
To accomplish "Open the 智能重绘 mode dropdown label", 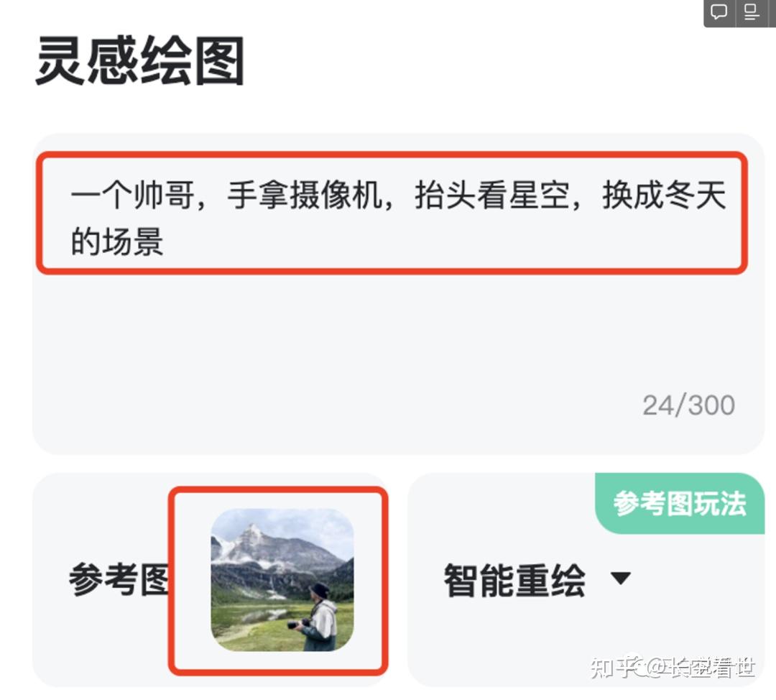I will (514, 580).
